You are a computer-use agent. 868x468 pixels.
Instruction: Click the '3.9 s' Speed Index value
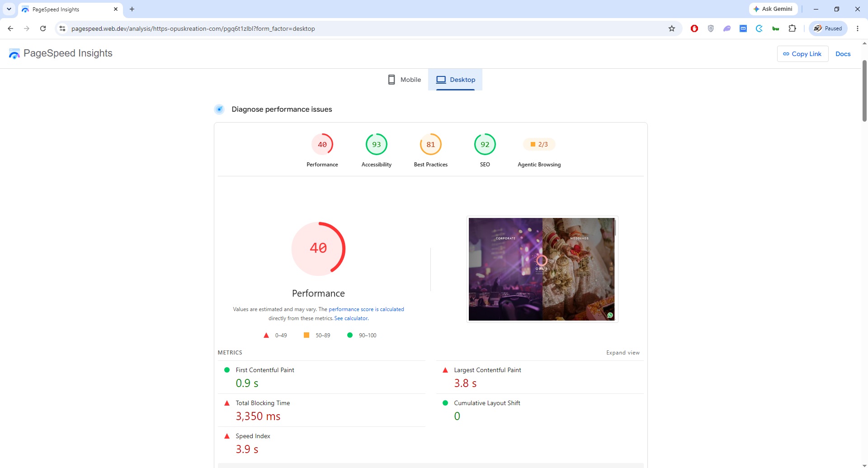point(247,449)
